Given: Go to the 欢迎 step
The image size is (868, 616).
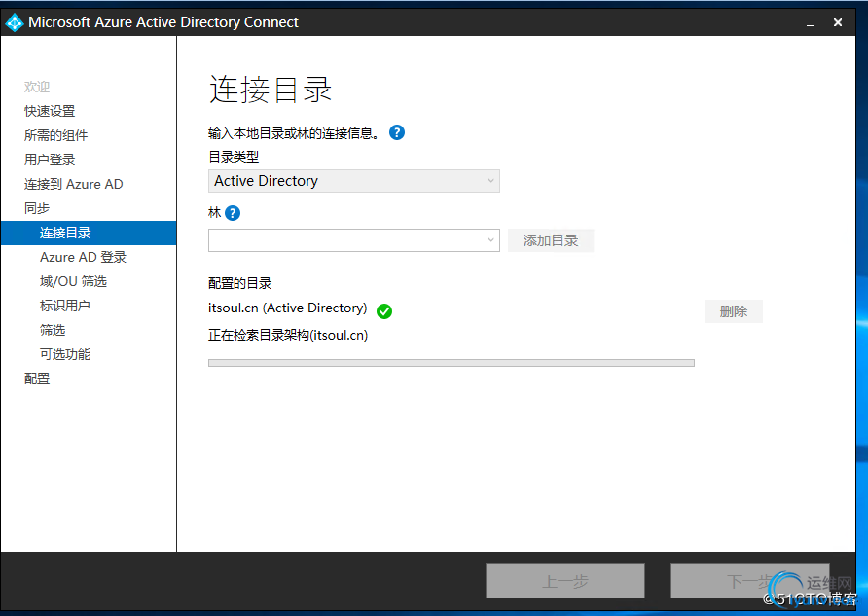Looking at the screenshot, I should click(37, 87).
